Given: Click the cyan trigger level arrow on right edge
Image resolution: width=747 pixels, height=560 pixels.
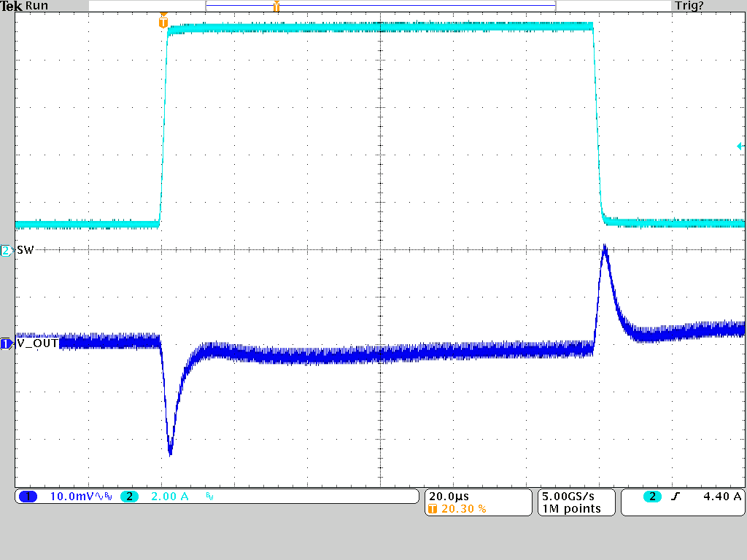Looking at the screenshot, I should (741, 147).
